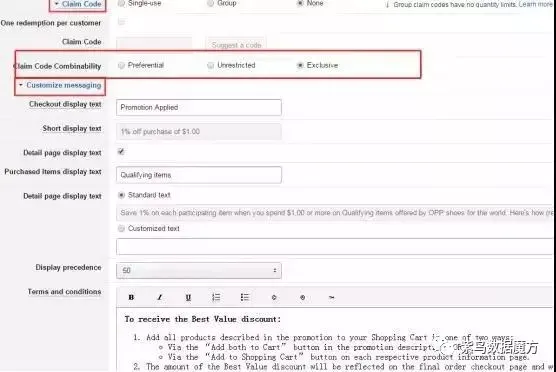556x372 pixels.
Task: Click the sixth icon in terms editor toolbar
Action: [274, 297]
